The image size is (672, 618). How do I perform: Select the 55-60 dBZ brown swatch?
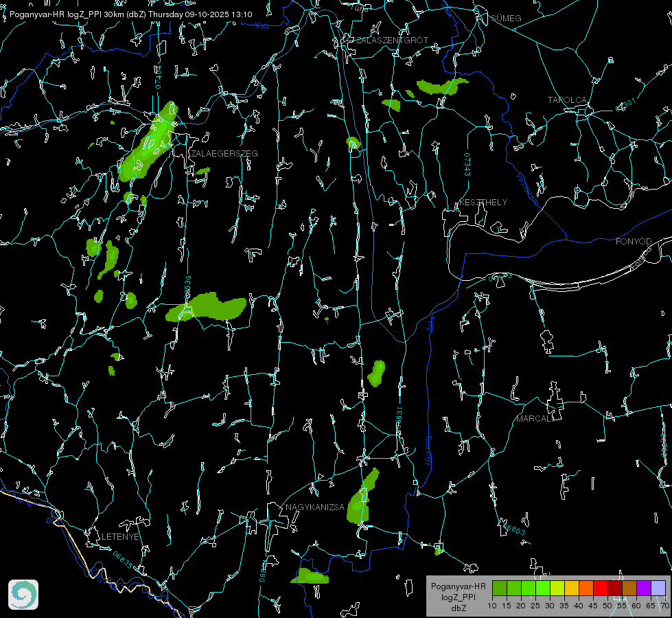pyautogui.click(x=629, y=588)
